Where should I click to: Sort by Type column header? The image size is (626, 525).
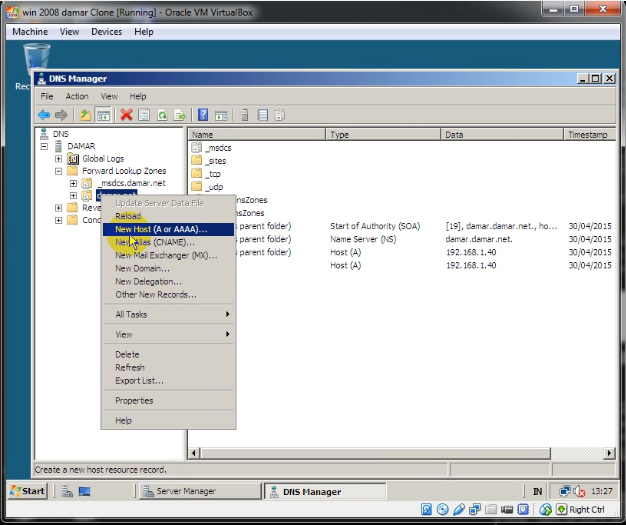(383, 135)
